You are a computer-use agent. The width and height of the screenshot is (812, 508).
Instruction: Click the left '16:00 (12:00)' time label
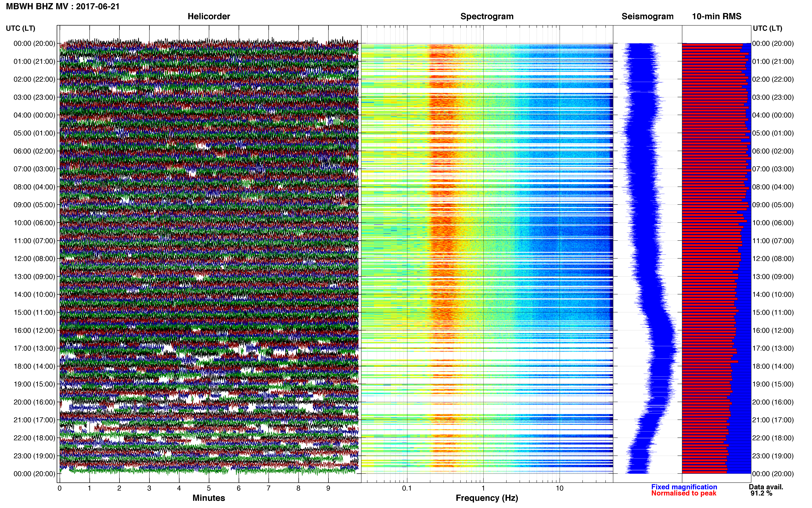[x=34, y=330]
